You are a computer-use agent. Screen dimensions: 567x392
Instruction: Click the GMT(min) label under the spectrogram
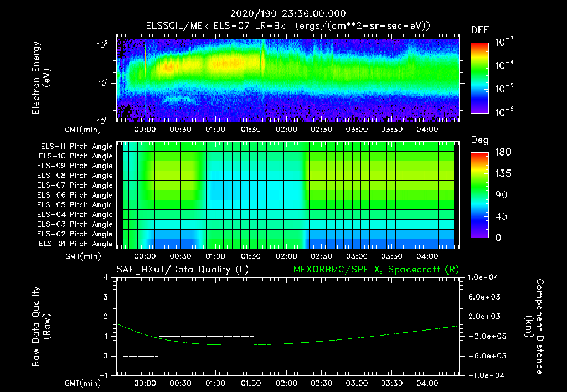point(83,130)
